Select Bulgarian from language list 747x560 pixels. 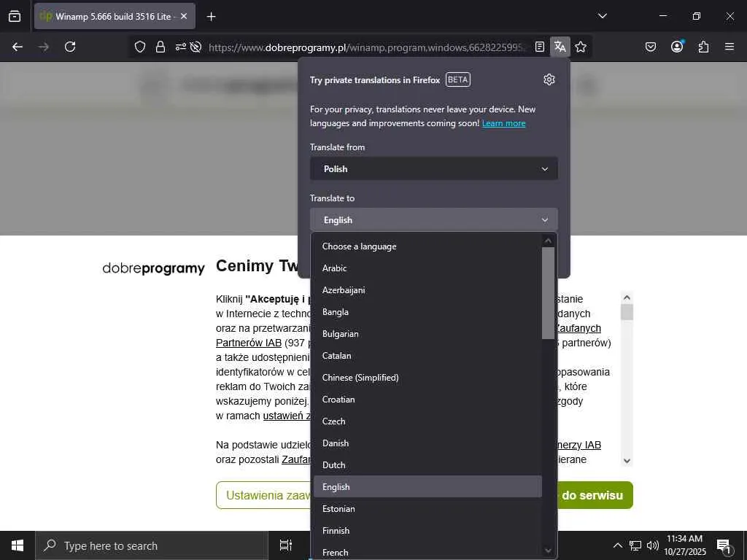click(427, 334)
